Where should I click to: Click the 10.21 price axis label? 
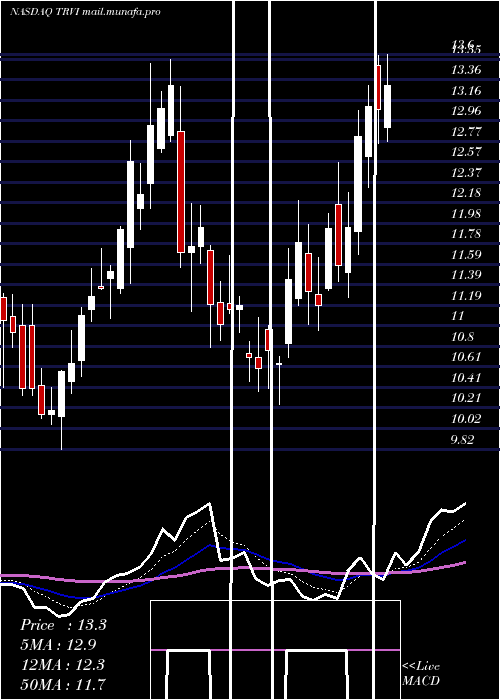(x=466, y=397)
